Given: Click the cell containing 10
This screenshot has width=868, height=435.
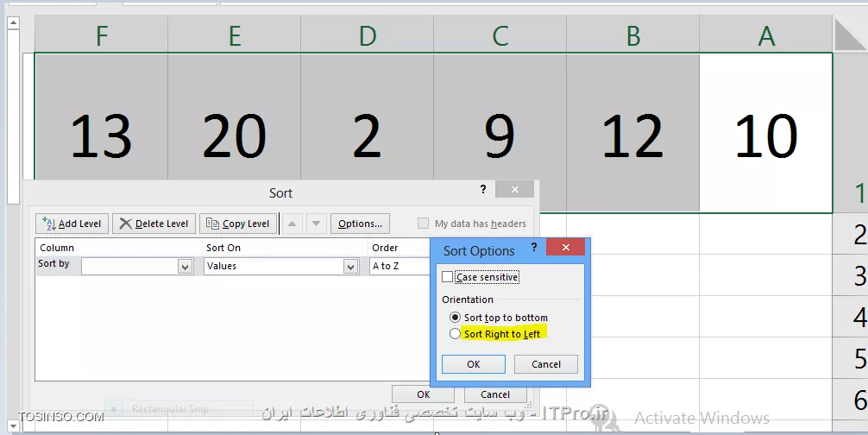Looking at the screenshot, I should coord(766,133).
